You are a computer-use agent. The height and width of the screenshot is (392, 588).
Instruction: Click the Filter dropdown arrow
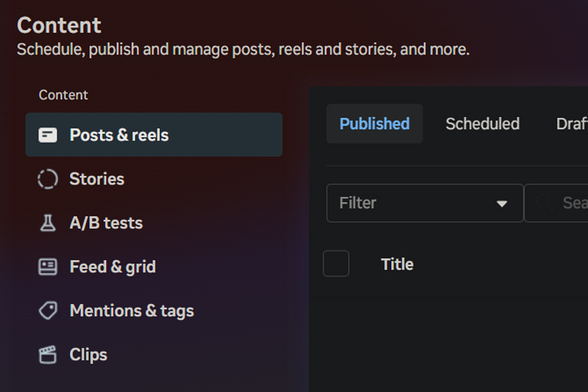pyautogui.click(x=502, y=203)
